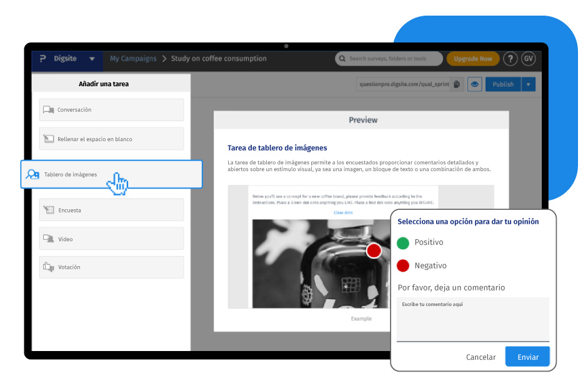Click the Selecciona una opción heading

tap(468, 222)
